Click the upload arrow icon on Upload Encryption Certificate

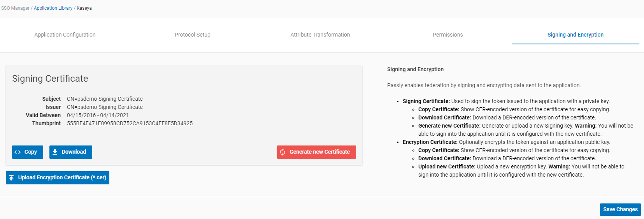11,178
